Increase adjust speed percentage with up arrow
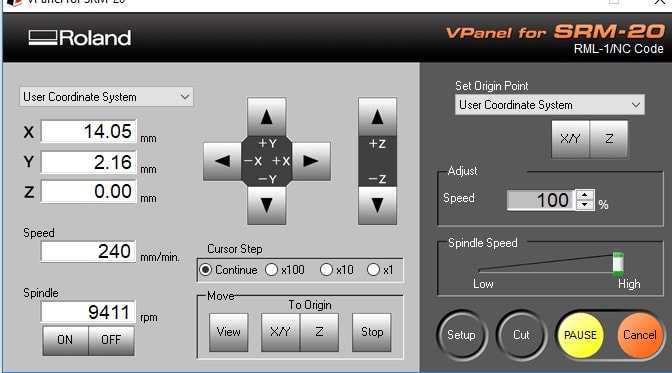The height and width of the screenshot is (373, 672). (585, 195)
